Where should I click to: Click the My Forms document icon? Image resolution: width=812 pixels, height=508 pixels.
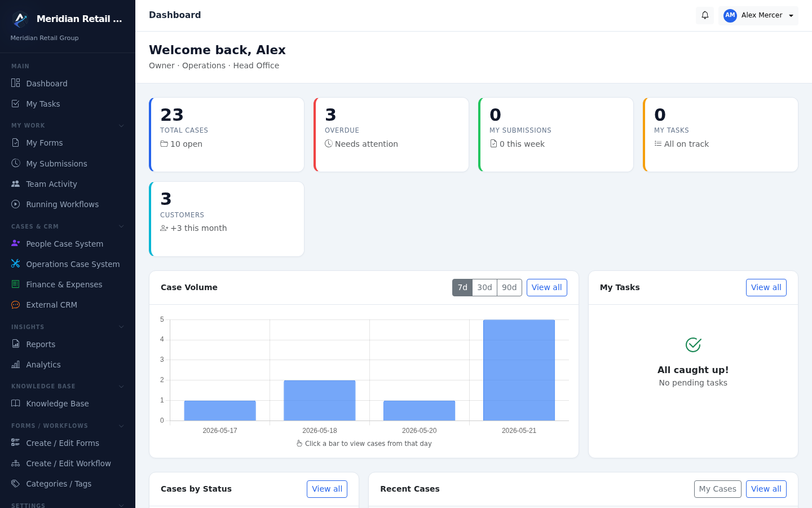16,143
